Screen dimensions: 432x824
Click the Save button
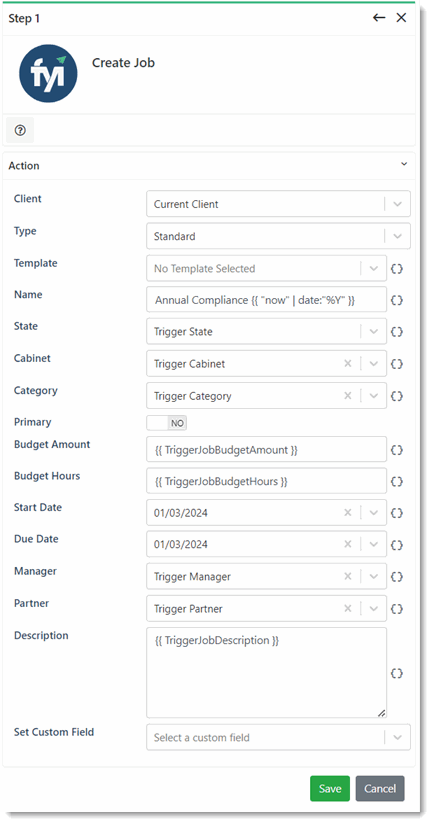330,788
